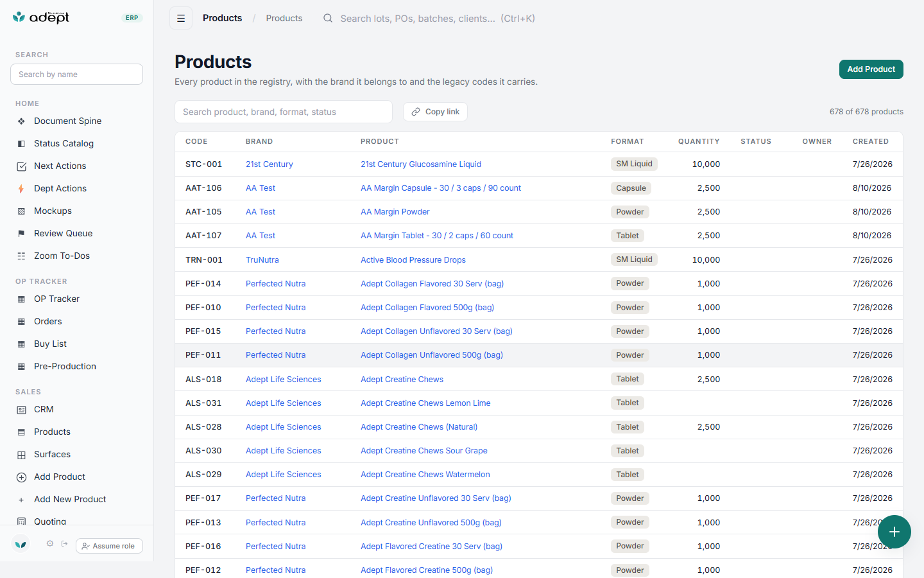The image size is (924, 578).
Task: Open Adept Creatine Chews Sour Grape
Action: [x=424, y=451]
